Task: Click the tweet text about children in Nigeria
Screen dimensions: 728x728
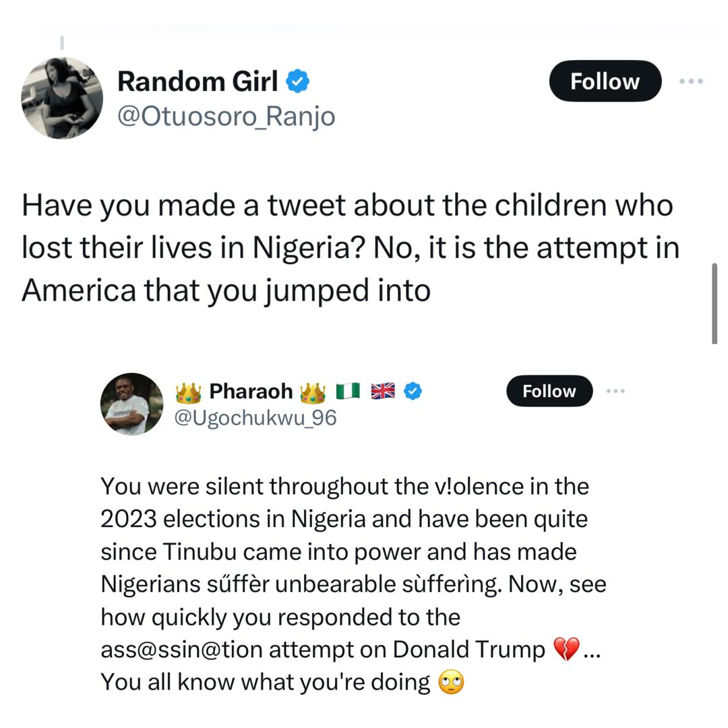Action: [x=351, y=248]
